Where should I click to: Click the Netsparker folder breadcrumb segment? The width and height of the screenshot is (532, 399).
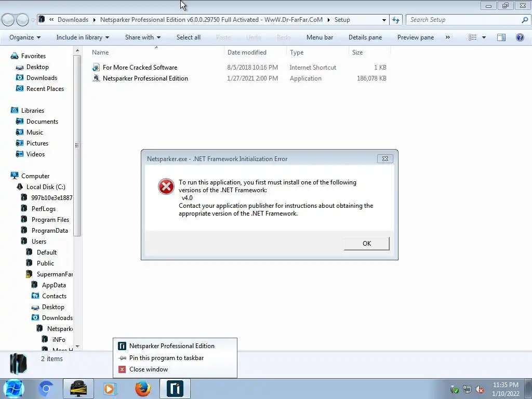[211, 20]
